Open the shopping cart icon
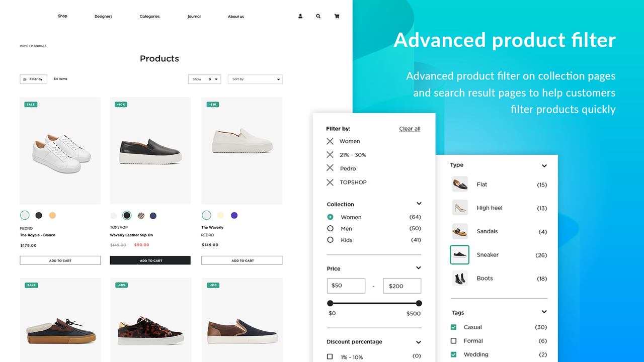This screenshot has width=644, height=362. [337, 16]
